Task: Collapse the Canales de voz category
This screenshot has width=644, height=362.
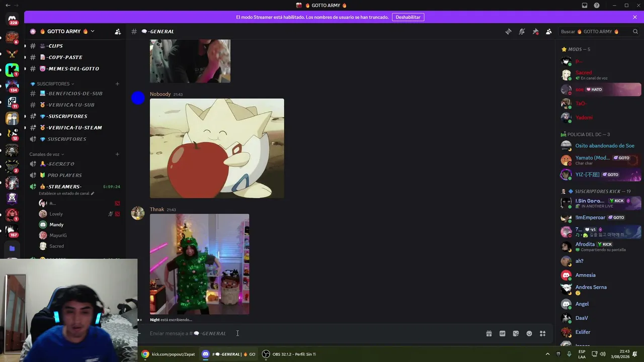Action: 47,154
